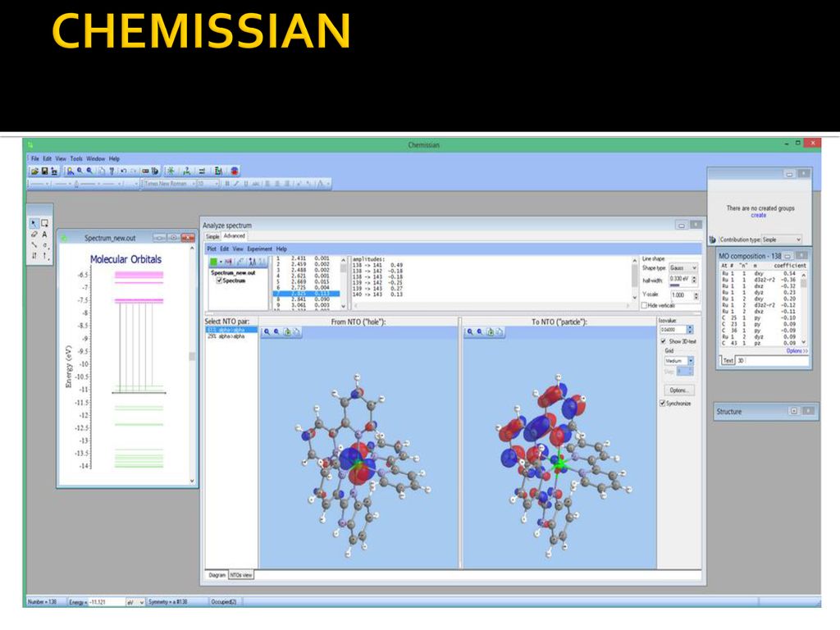Viewport: 840px width, 630px height.
Task: Zoom in on the From NTO hole view
Action: 267,332
